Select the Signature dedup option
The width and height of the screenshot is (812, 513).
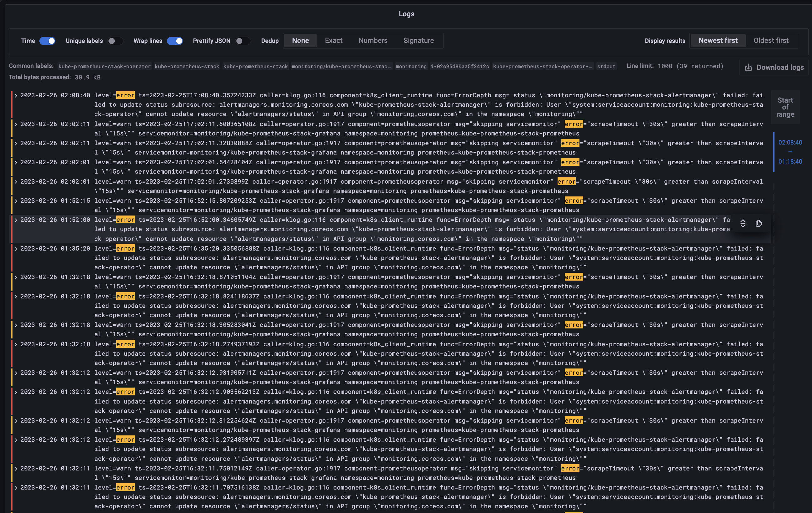[x=419, y=40]
